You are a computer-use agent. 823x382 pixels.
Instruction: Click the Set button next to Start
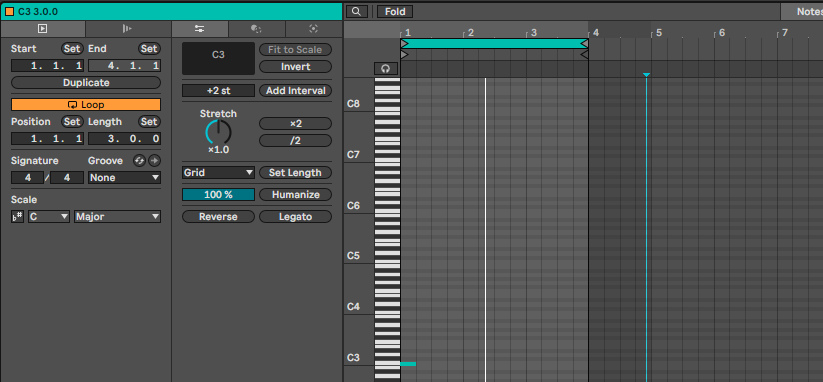72,49
